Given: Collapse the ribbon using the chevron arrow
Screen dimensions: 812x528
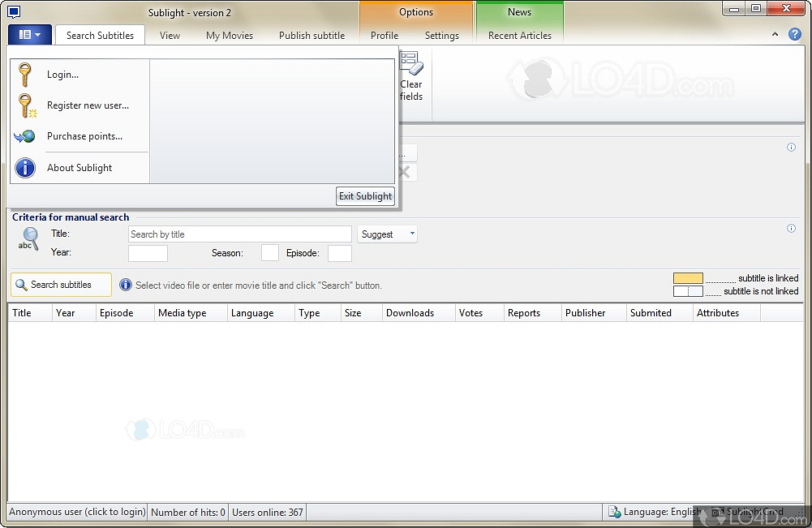Looking at the screenshot, I should (x=775, y=35).
